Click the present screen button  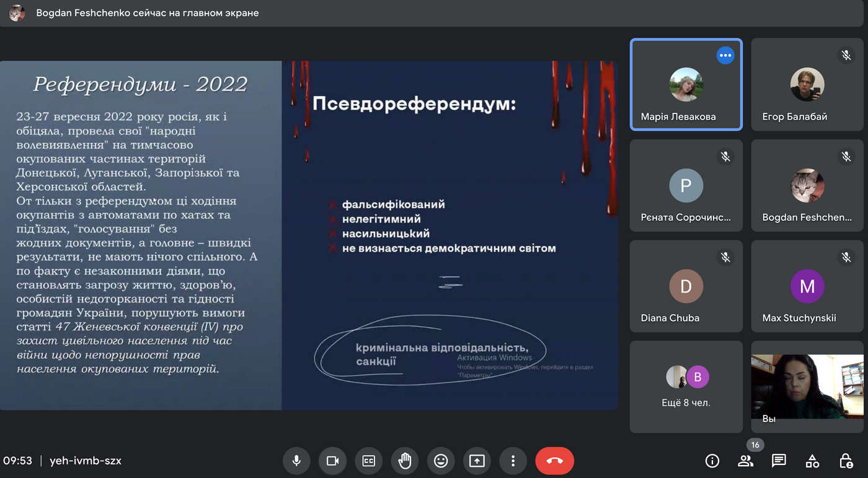477,461
